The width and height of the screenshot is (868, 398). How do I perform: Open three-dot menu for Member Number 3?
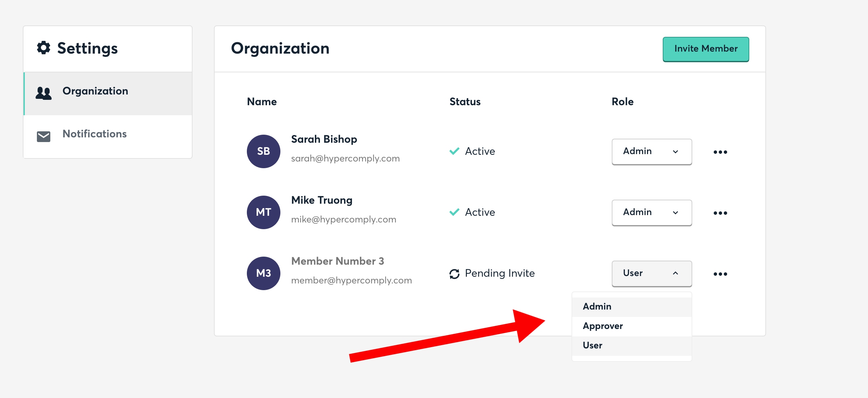point(720,274)
